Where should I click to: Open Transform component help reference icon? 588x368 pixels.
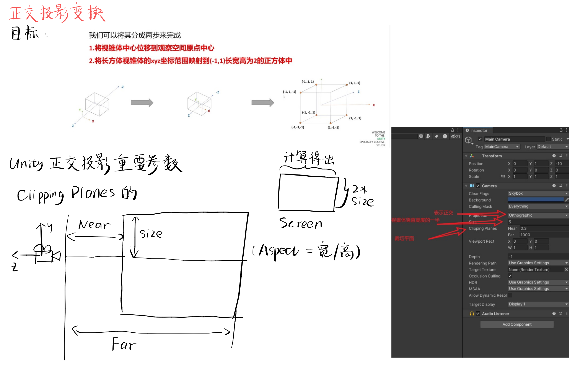[554, 156]
